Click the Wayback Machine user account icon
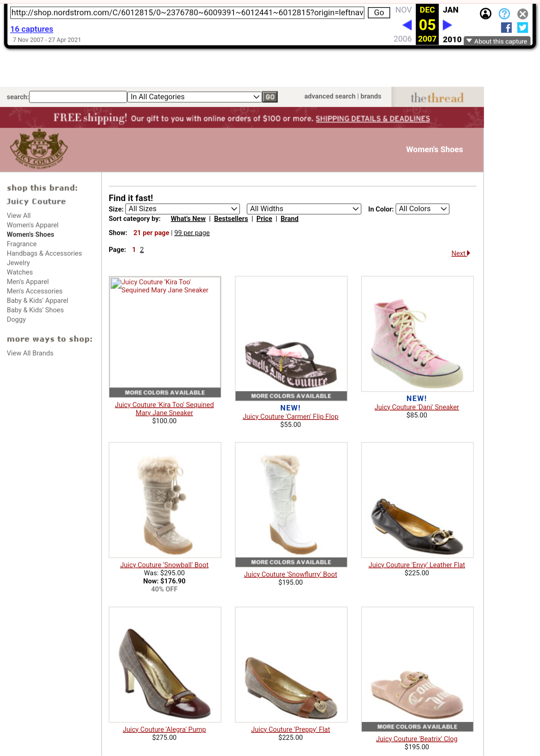Screen dimensions: 540x756 pyautogui.click(x=485, y=14)
